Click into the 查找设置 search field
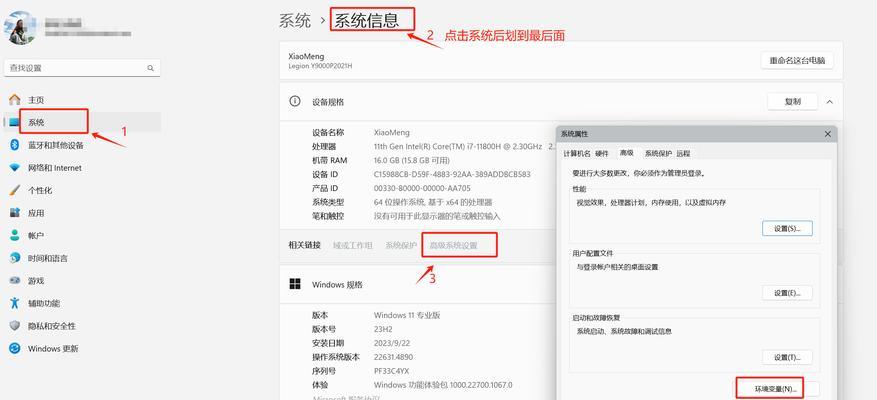This screenshot has width=877, height=400. 82,68
